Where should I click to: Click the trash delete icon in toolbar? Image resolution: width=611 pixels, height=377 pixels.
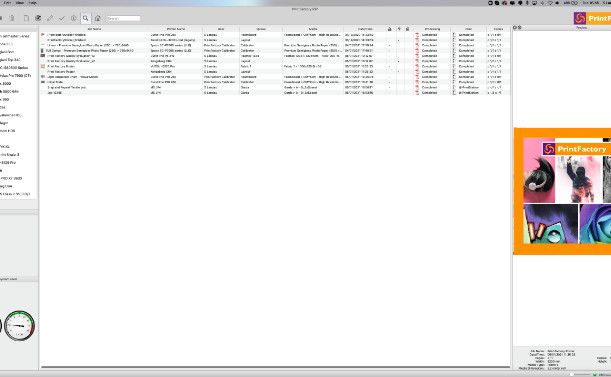[12, 18]
